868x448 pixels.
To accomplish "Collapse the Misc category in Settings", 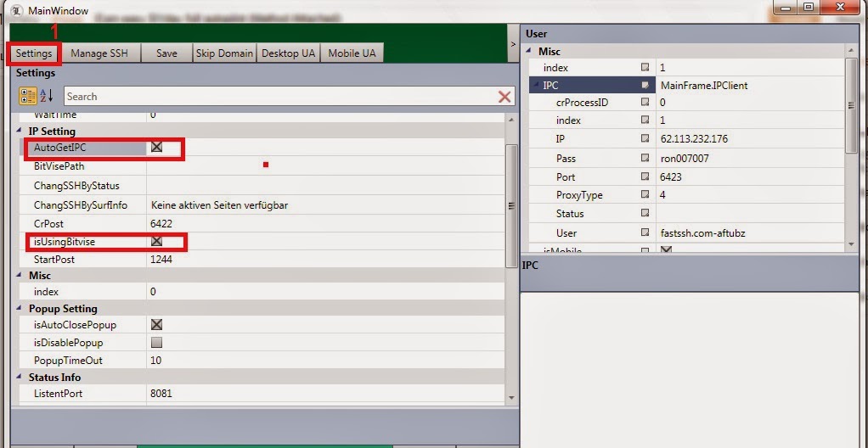I will point(20,275).
